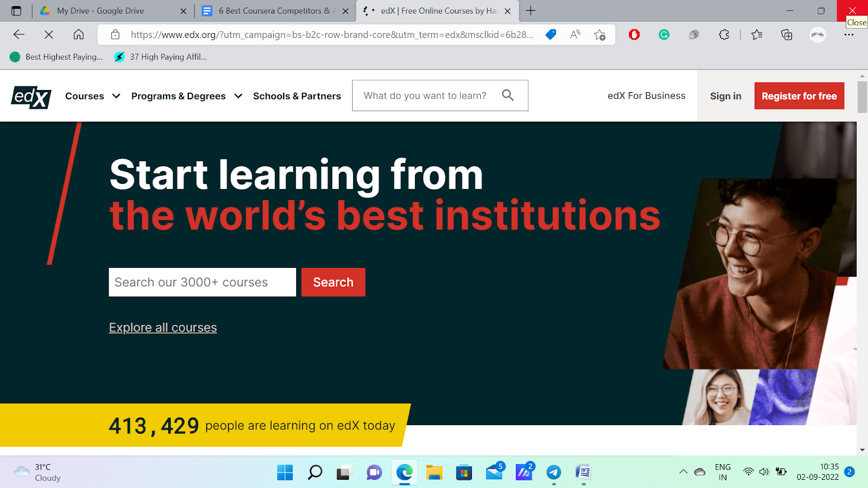Click the browser address bar URL
This screenshot has height=488, width=868.
332,35
